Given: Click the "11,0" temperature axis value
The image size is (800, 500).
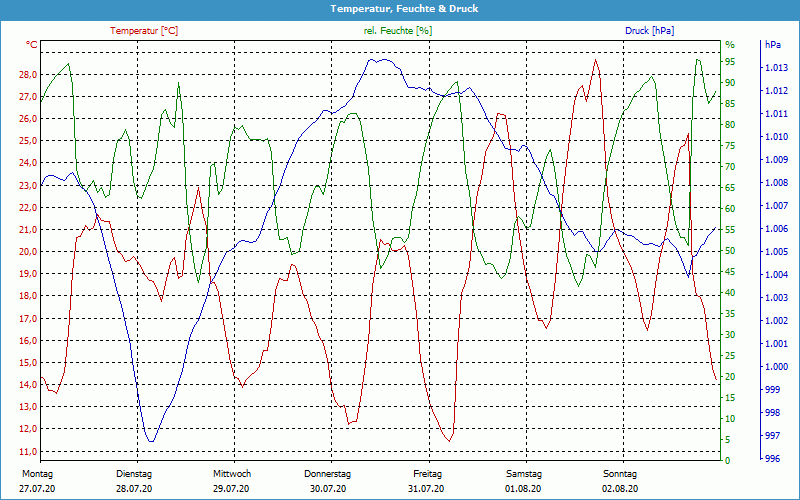Looking at the screenshot, I should pos(28,452).
